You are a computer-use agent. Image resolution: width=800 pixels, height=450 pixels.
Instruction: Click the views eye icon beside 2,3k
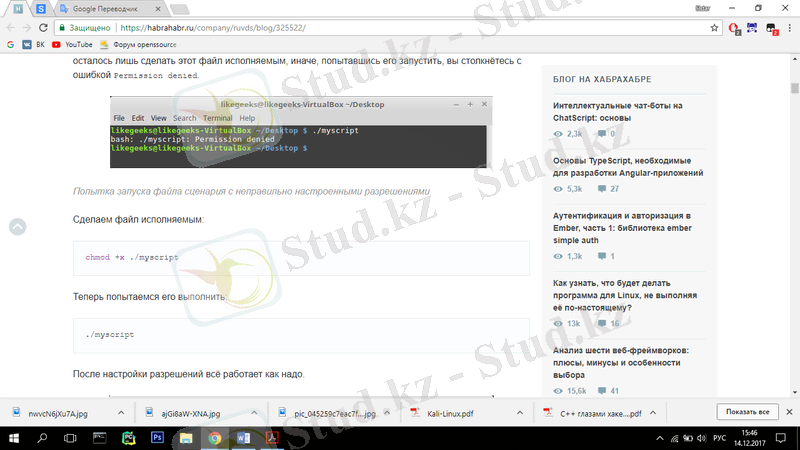point(558,134)
